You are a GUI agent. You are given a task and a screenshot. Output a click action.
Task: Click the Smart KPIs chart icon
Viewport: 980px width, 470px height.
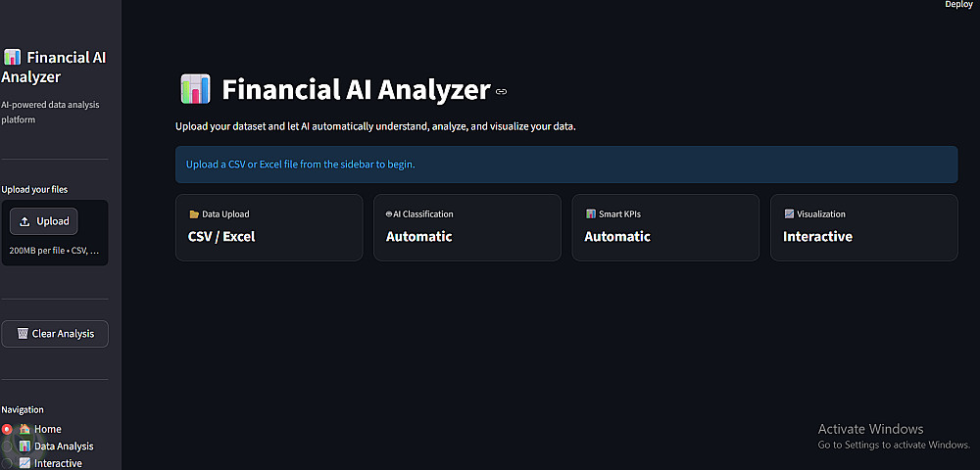(x=591, y=214)
